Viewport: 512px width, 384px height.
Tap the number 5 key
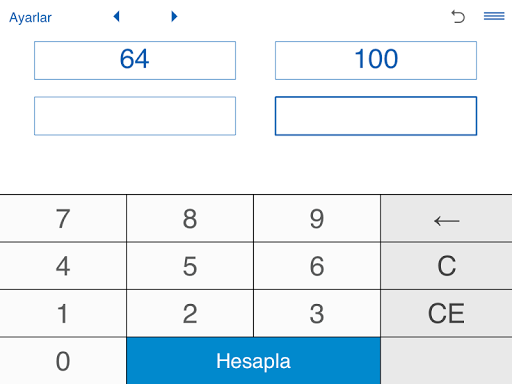point(190,266)
